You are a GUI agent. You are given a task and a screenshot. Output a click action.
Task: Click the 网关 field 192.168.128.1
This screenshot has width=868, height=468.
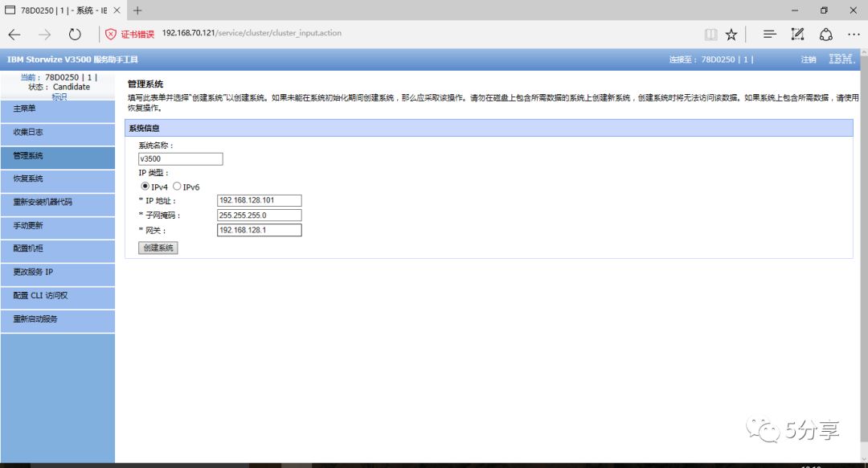(x=259, y=230)
